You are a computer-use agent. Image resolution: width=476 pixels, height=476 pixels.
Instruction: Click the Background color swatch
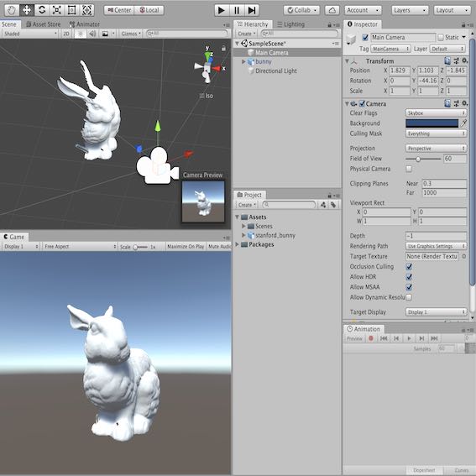click(432, 123)
